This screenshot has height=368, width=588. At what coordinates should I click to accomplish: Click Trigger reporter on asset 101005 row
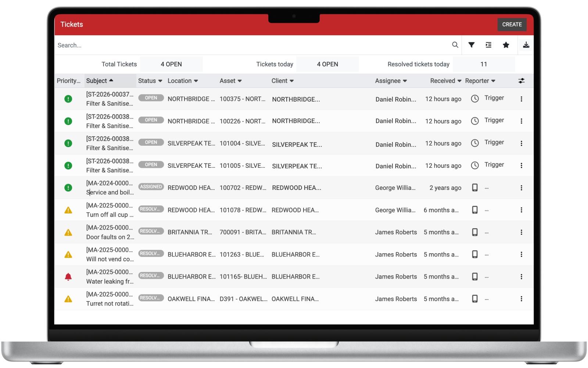(x=494, y=164)
